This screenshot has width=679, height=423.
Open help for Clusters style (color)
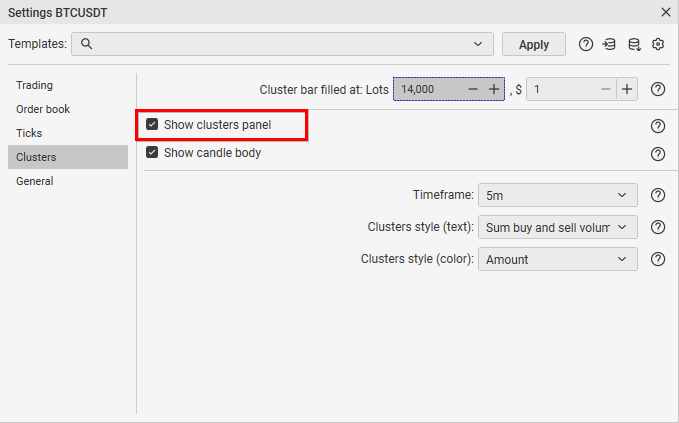658,259
